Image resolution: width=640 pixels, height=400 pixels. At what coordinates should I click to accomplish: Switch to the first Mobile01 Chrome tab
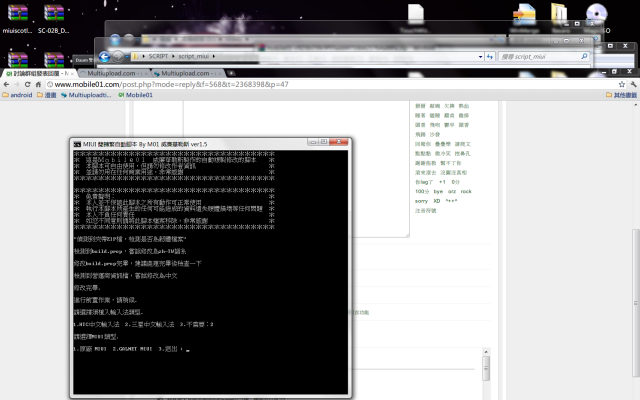pos(39,73)
